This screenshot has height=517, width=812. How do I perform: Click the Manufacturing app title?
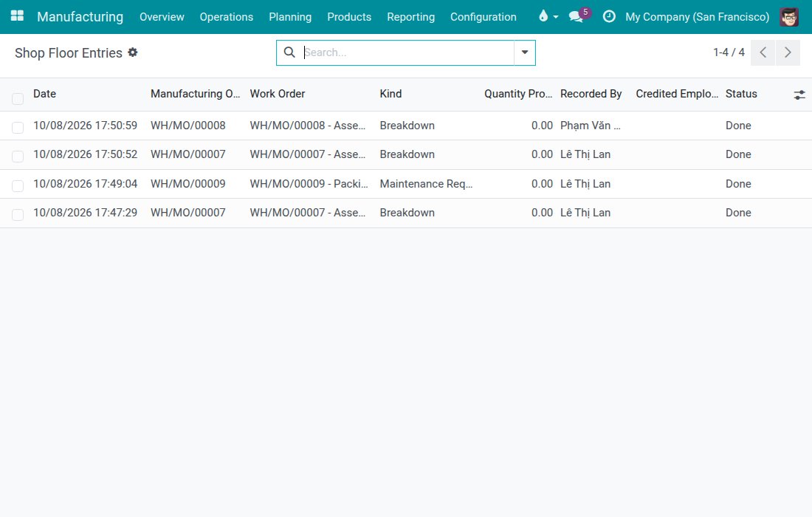coord(80,16)
